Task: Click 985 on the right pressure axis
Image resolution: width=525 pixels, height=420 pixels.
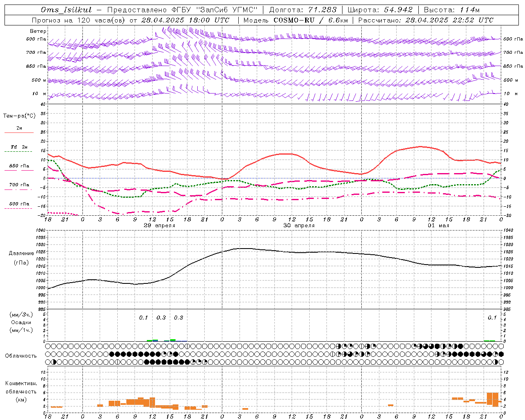Action: click(507, 309)
